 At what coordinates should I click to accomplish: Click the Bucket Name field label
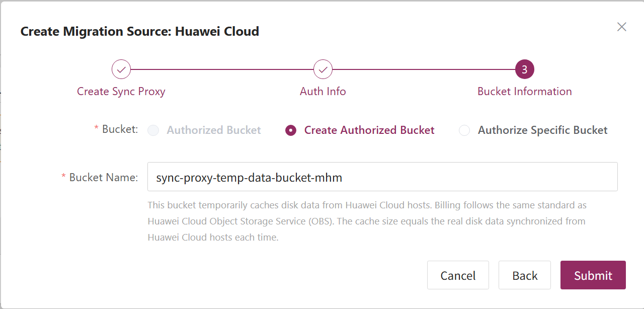click(x=103, y=177)
